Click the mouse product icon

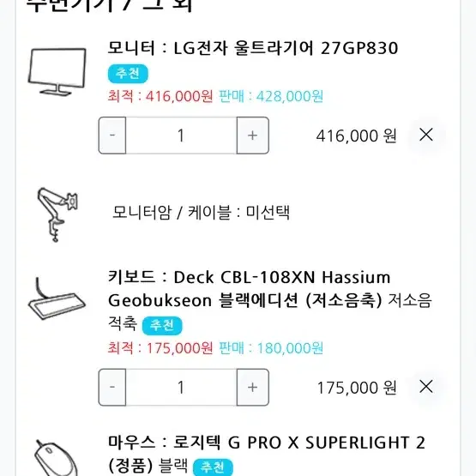click(x=56, y=458)
